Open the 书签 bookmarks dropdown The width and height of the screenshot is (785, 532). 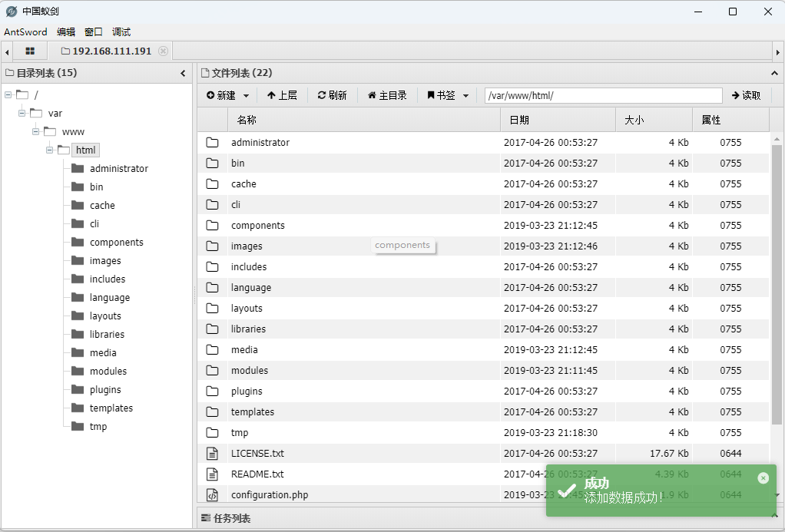coord(448,96)
